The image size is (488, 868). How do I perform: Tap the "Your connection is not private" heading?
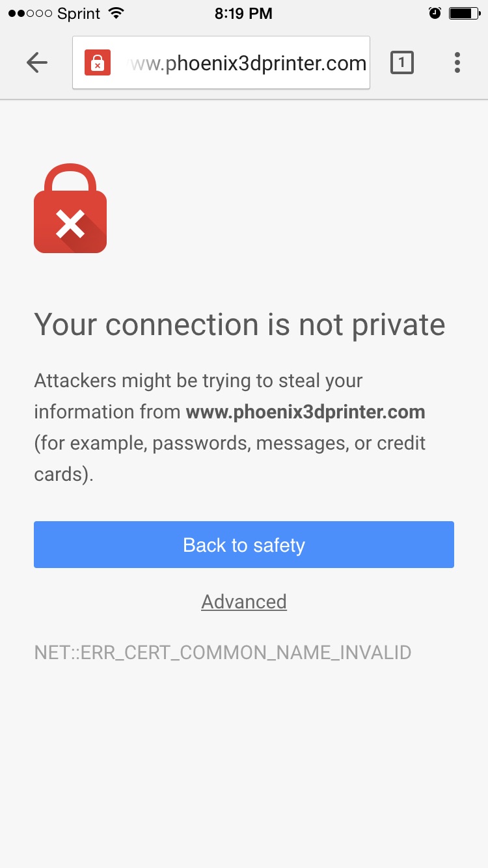pos(239,325)
